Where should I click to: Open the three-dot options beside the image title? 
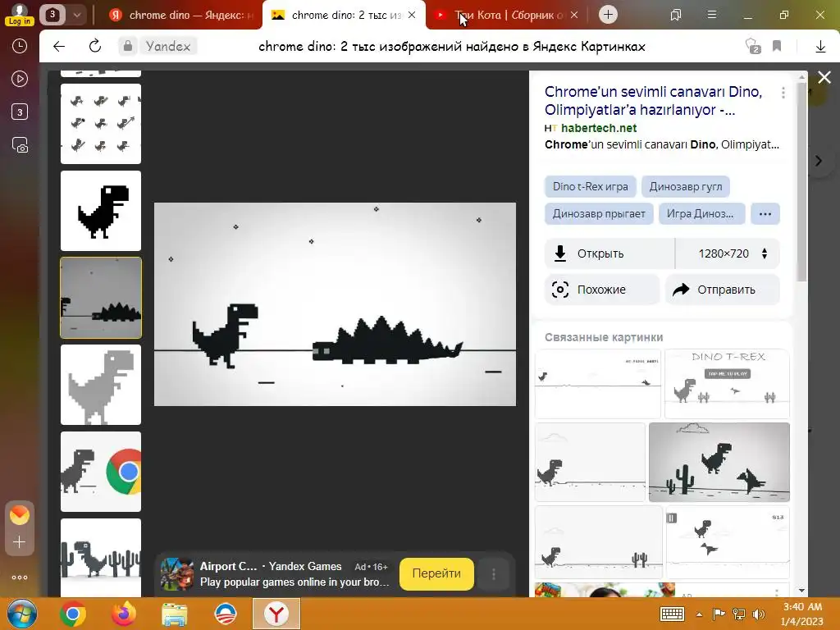click(783, 93)
